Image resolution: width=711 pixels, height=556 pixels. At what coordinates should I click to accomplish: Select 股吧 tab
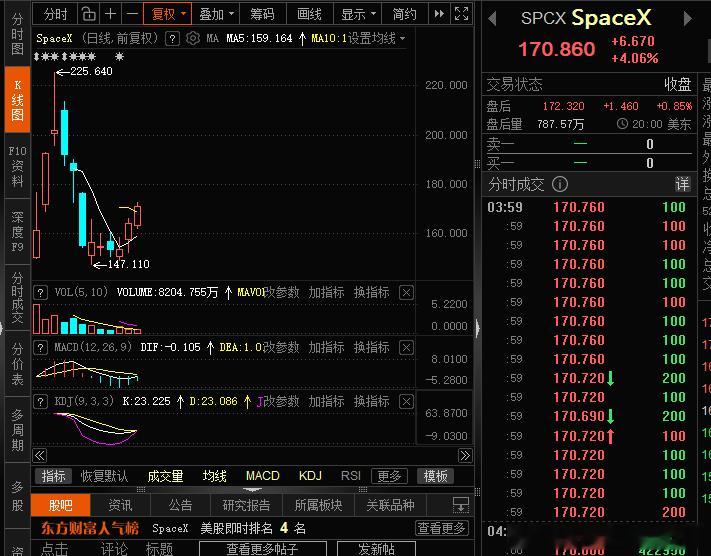point(61,505)
